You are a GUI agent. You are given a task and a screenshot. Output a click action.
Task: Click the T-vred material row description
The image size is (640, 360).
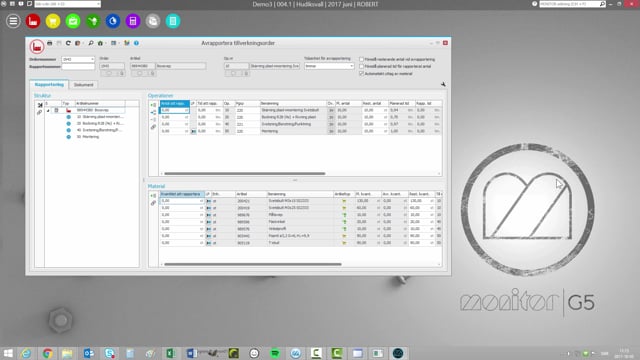pos(300,243)
